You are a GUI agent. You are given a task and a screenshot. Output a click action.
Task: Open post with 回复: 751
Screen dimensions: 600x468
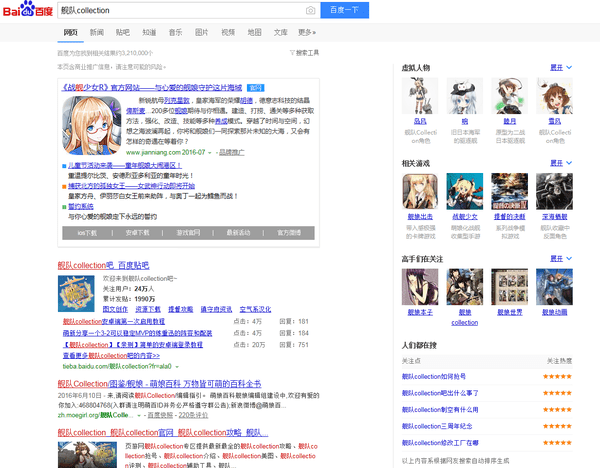coord(133,345)
